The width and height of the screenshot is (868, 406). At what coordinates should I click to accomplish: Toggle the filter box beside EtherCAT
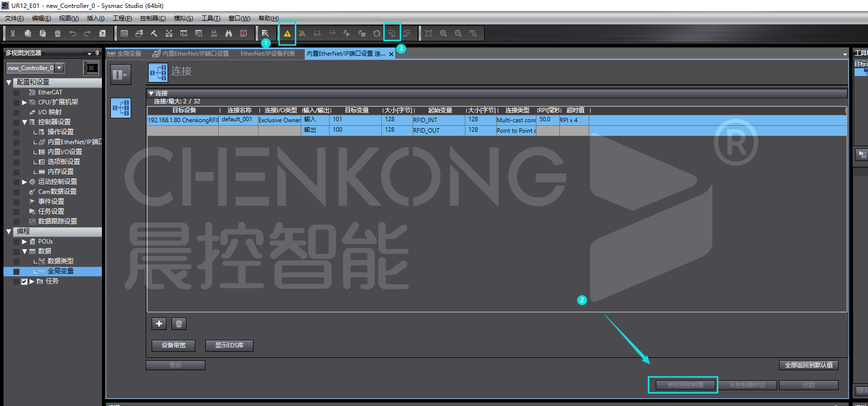pos(16,92)
